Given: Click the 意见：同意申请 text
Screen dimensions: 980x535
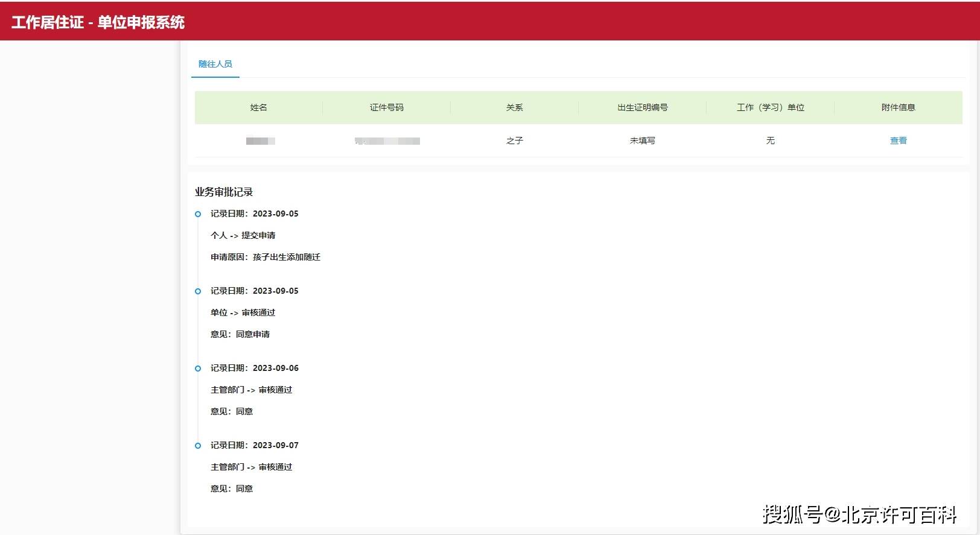Looking at the screenshot, I should 240,334.
